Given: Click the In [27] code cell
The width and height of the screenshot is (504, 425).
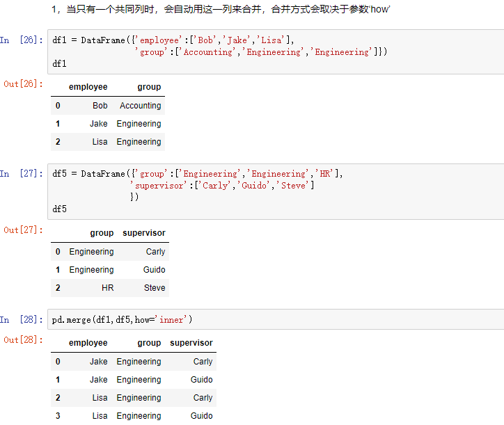Looking at the screenshot, I should coord(276,191).
